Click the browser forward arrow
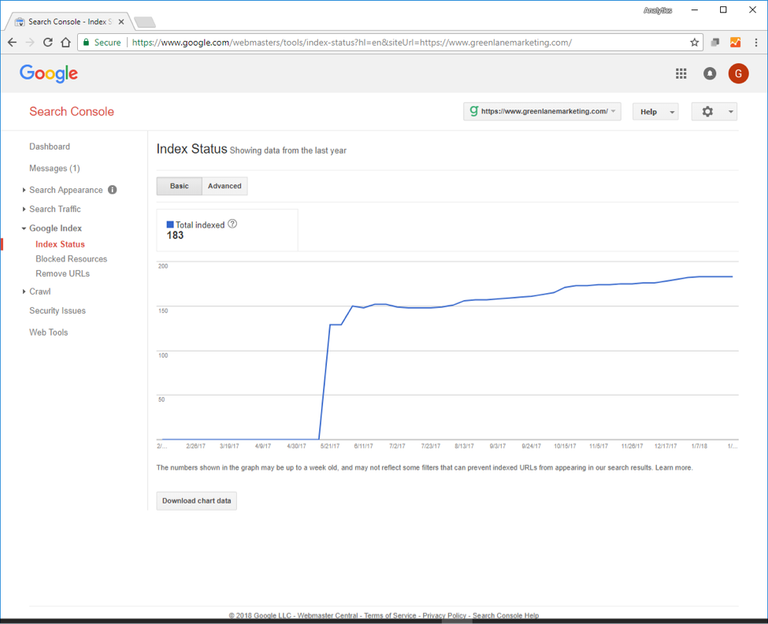768x624 pixels. pyautogui.click(x=30, y=43)
